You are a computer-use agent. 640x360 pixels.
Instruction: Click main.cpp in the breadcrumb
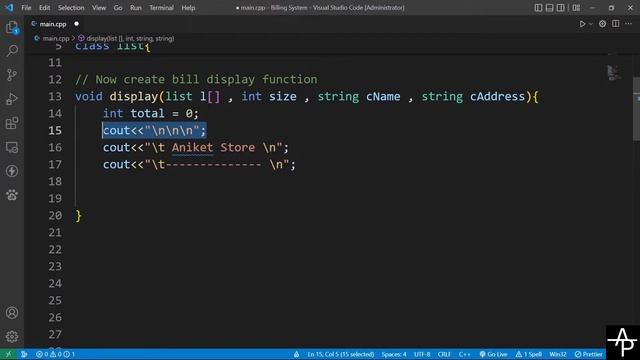[56, 38]
